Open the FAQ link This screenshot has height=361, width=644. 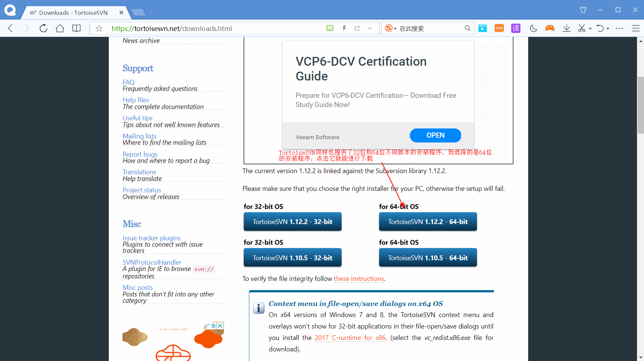[x=128, y=82]
